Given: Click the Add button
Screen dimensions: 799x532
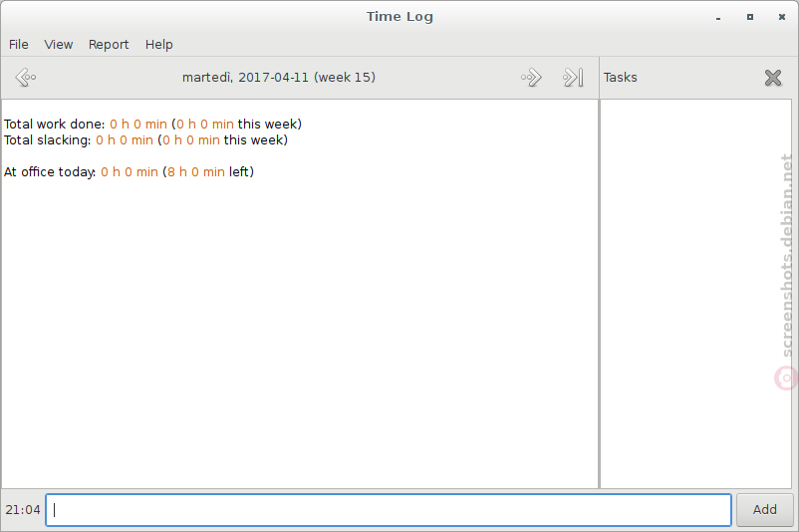Looking at the screenshot, I should (765, 509).
